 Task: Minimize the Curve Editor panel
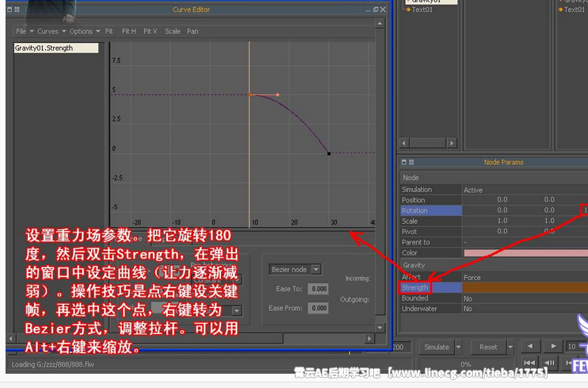368,10
